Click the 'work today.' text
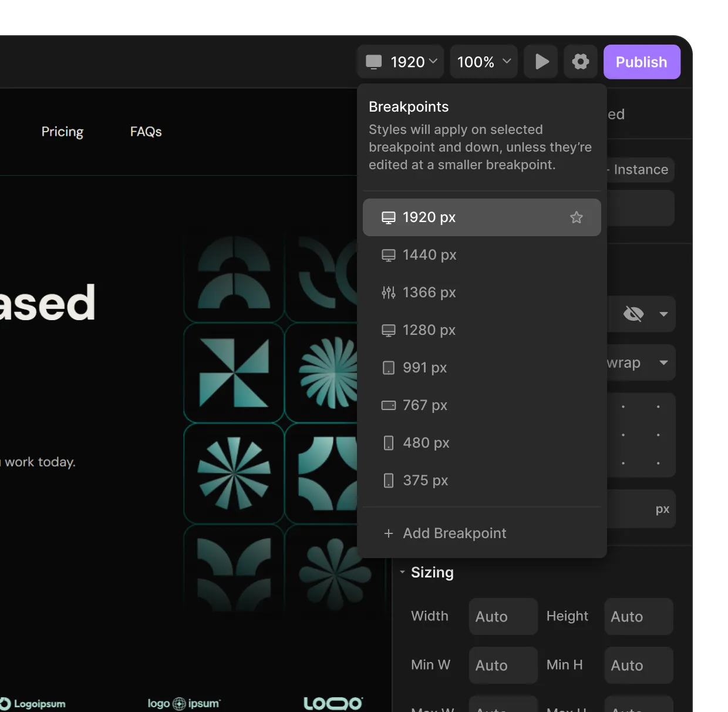 tap(40, 462)
